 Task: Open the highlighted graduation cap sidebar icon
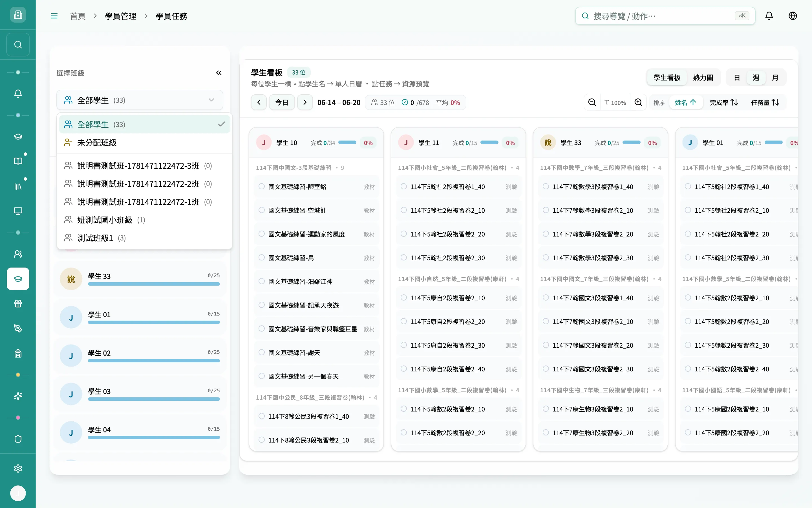18,279
